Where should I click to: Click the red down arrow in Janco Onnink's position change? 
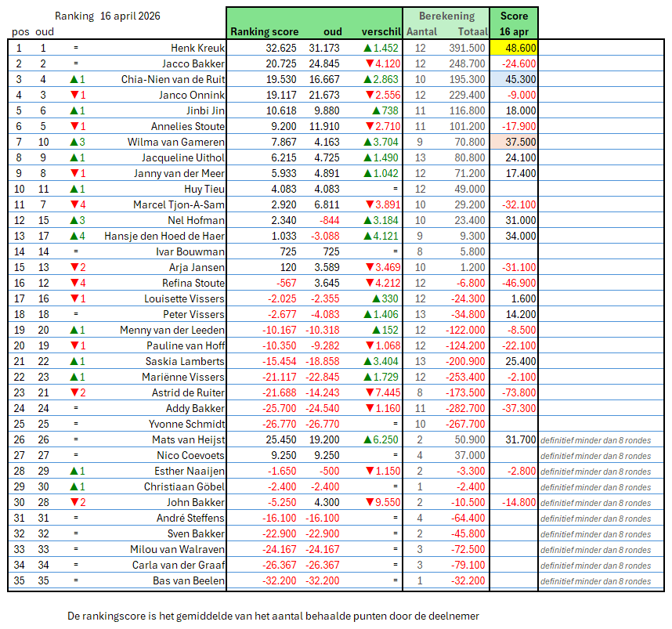coord(73,95)
